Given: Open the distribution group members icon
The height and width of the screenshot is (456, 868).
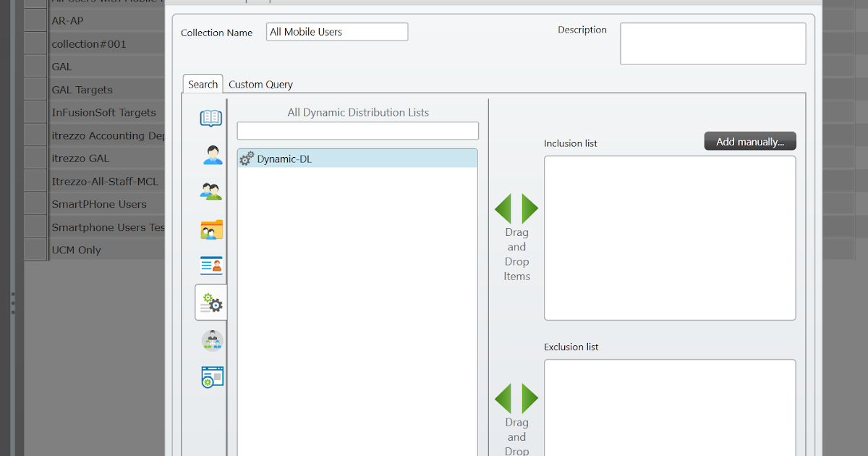Looking at the screenshot, I should point(210,339).
